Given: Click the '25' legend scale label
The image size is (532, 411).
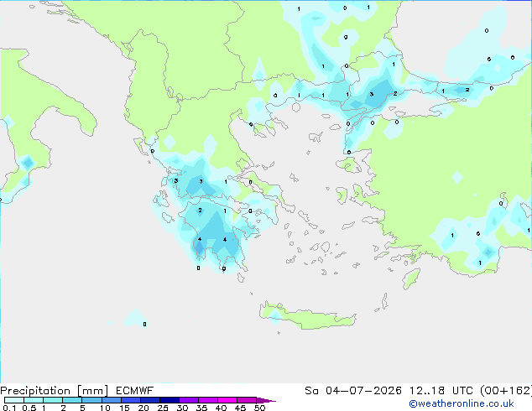Looking at the screenshot, I should (x=163, y=408).
